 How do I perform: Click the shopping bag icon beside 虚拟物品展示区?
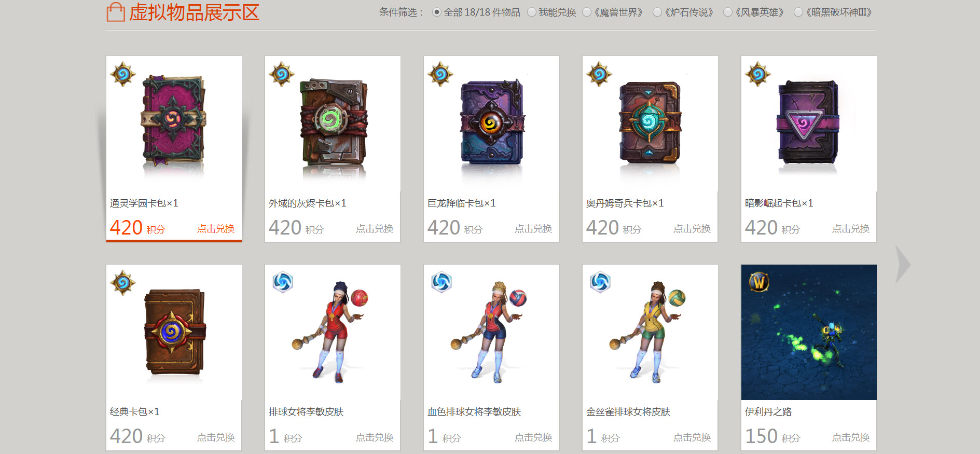pos(115,12)
